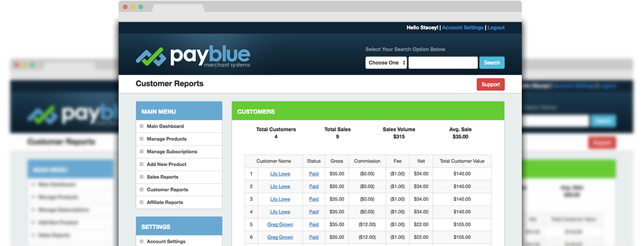644x246 pixels.
Task: Open Manage Products menu item
Action: [x=167, y=139]
